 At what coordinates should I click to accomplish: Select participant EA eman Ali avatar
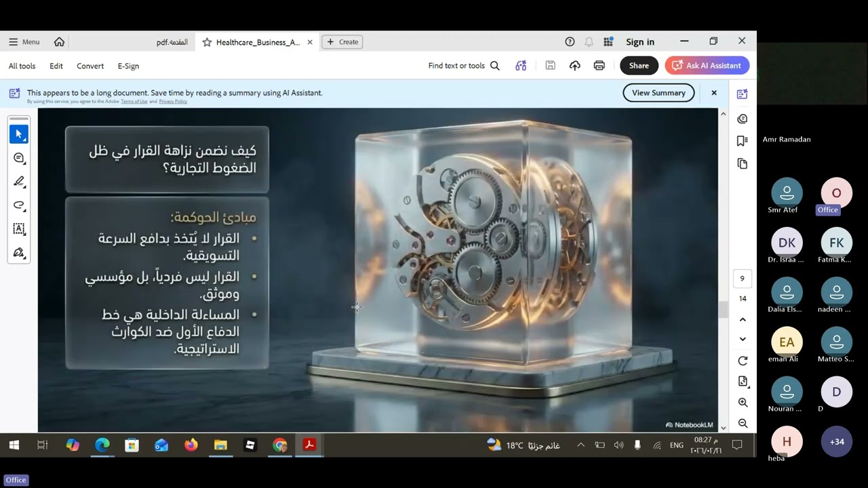pyautogui.click(x=787, y=342)
